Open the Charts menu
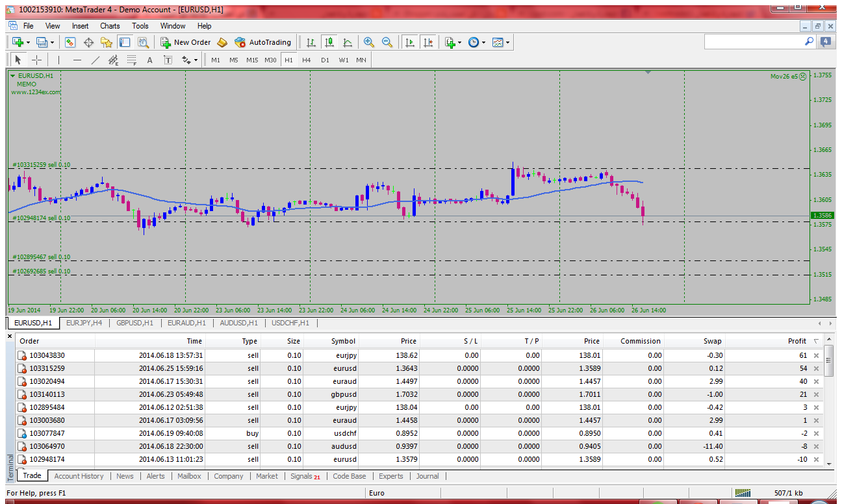This screenshot has height=504, width=842. click(110, 26)
